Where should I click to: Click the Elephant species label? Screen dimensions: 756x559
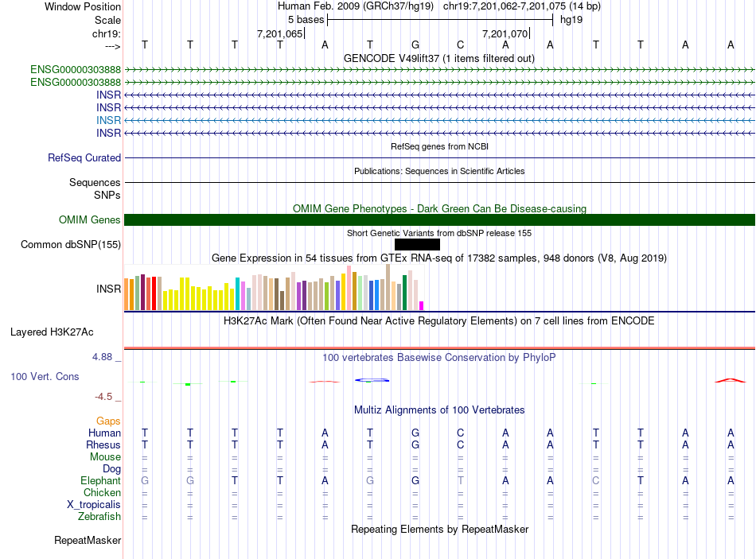[101, 481]
